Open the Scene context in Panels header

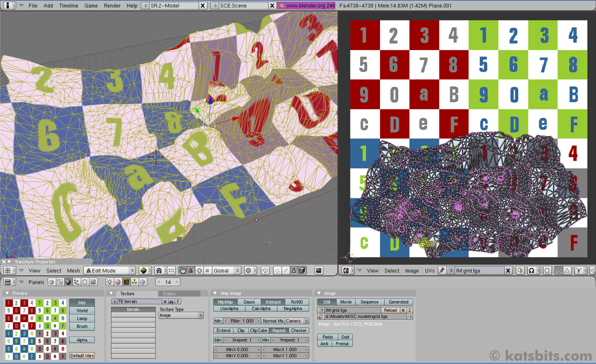[93, 282]
